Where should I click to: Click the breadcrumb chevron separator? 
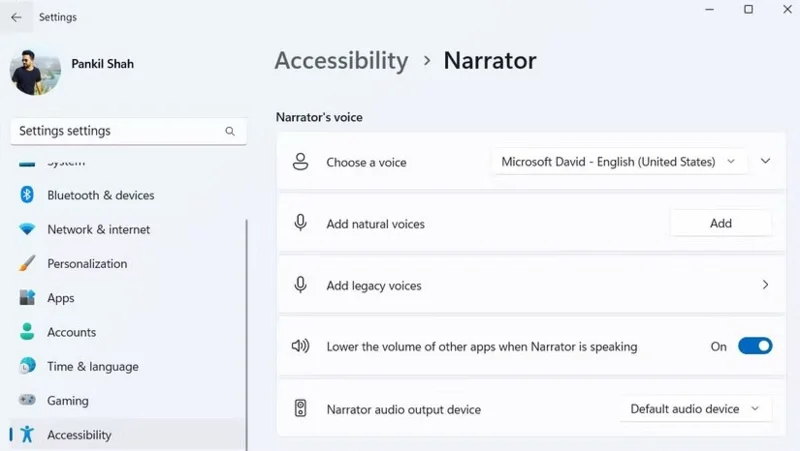(427, 61)
